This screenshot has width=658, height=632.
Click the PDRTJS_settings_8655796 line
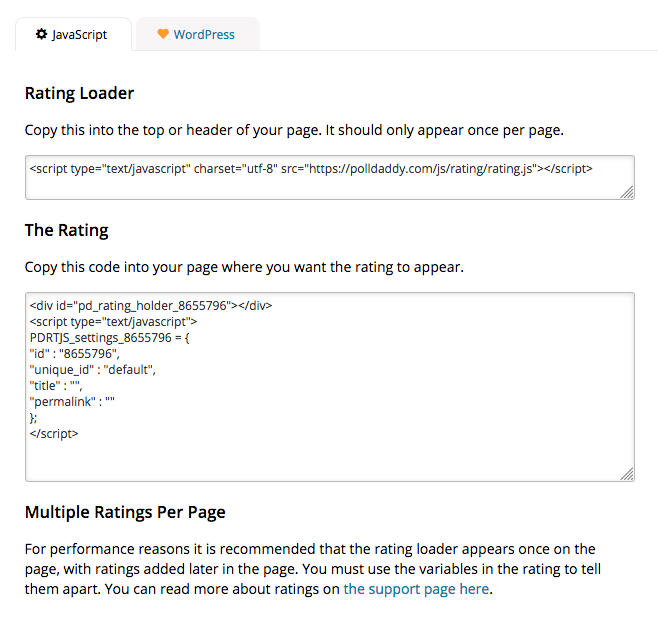tap(103, 338)
